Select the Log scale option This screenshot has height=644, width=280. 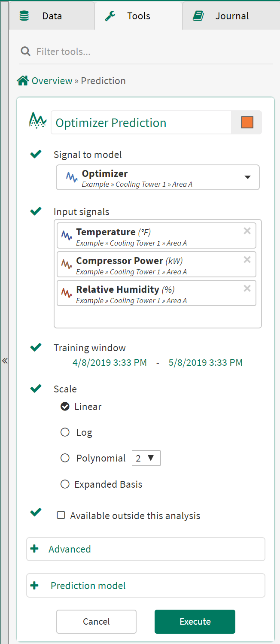click(x=65, y=432)
